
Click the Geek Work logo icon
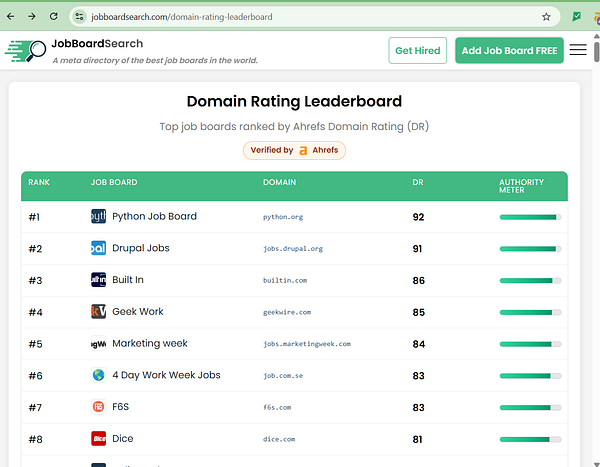coord(98,312)
